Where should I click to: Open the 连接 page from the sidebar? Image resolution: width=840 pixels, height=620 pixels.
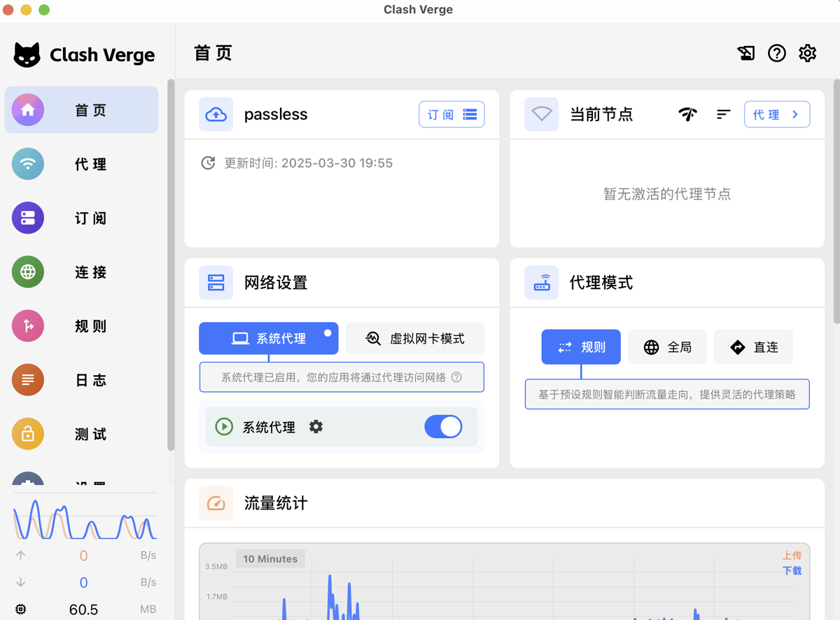coord(90,272)
